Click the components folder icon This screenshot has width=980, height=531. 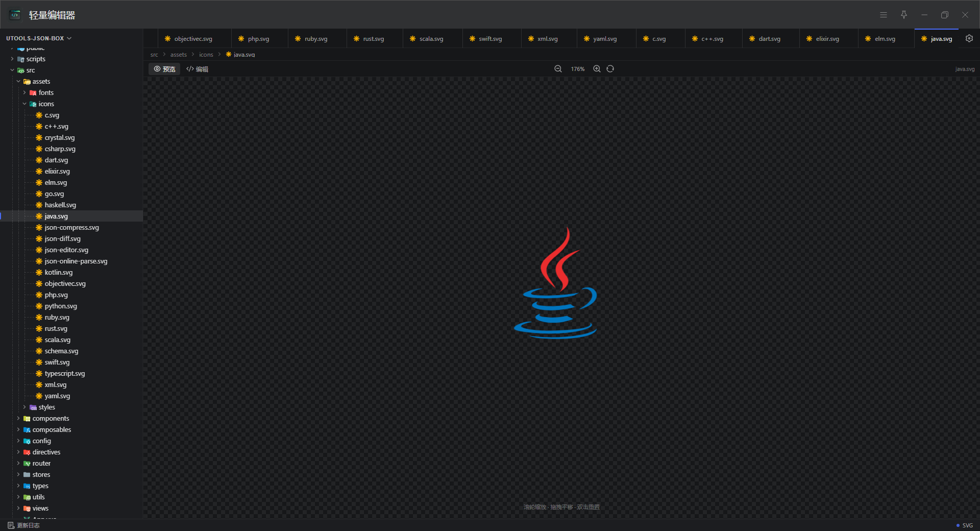pos(27,419)
